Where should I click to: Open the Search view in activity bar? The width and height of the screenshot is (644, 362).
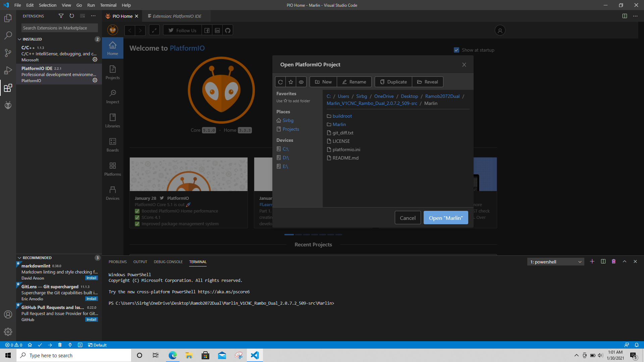(x=8, y=35)
